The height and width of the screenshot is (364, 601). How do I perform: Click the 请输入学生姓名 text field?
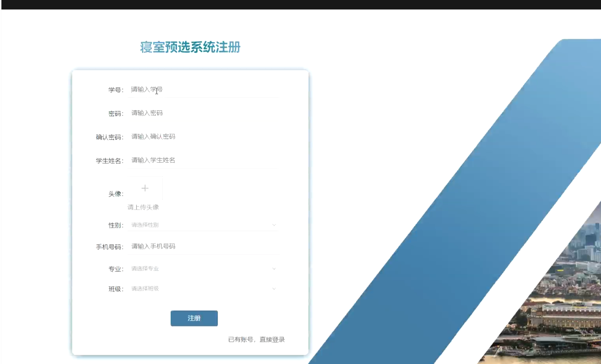(204, 160)
